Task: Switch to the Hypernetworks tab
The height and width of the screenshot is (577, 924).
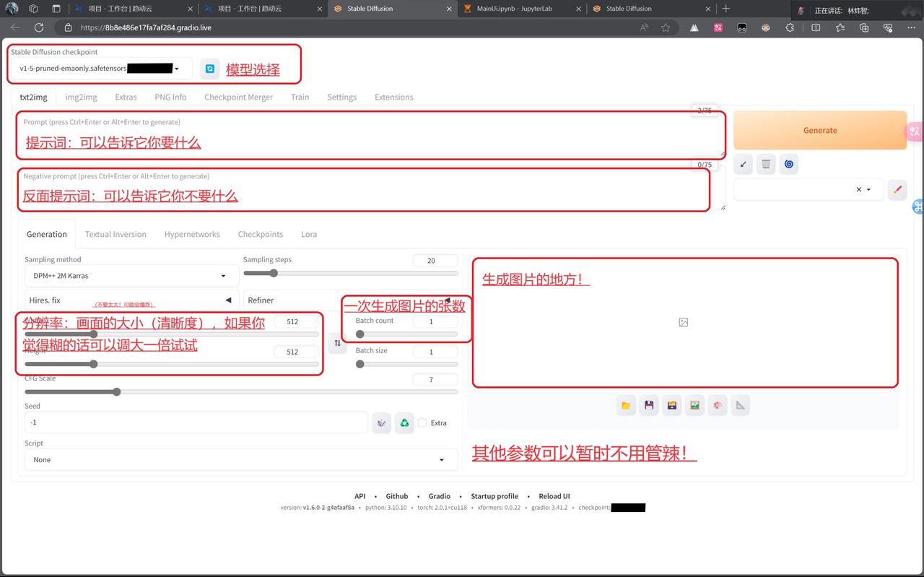Action: (192, 234)
